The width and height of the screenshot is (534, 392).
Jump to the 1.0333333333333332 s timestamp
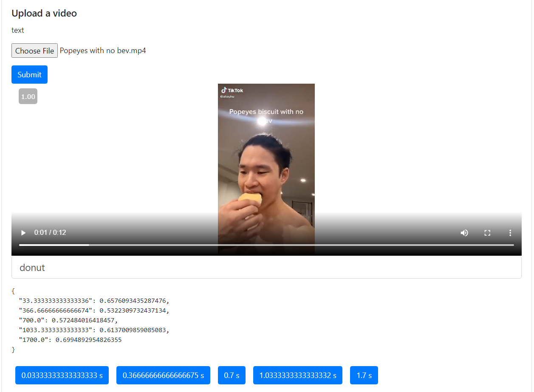[298, 375]
